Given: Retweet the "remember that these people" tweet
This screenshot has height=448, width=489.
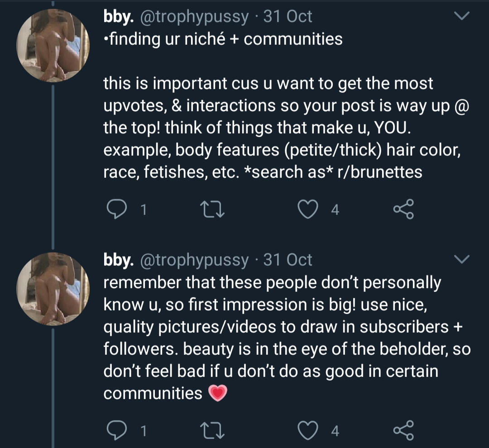Looking at the screenshot, I should point(211,431).
